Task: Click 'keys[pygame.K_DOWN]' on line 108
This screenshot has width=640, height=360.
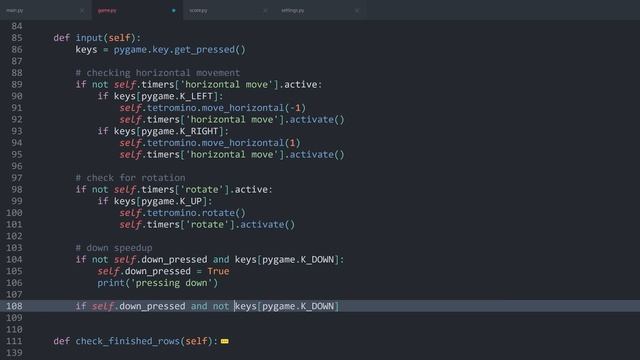Action: point(287,306)
